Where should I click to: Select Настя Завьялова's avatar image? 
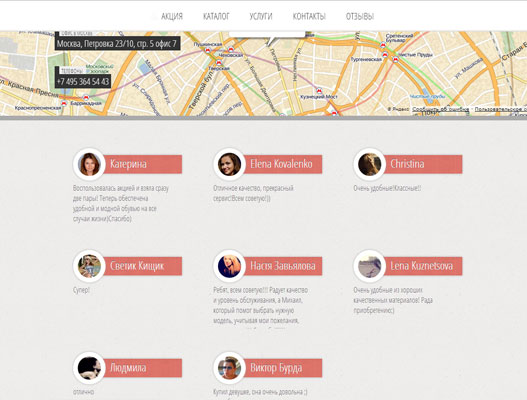[x=229, y=266]
